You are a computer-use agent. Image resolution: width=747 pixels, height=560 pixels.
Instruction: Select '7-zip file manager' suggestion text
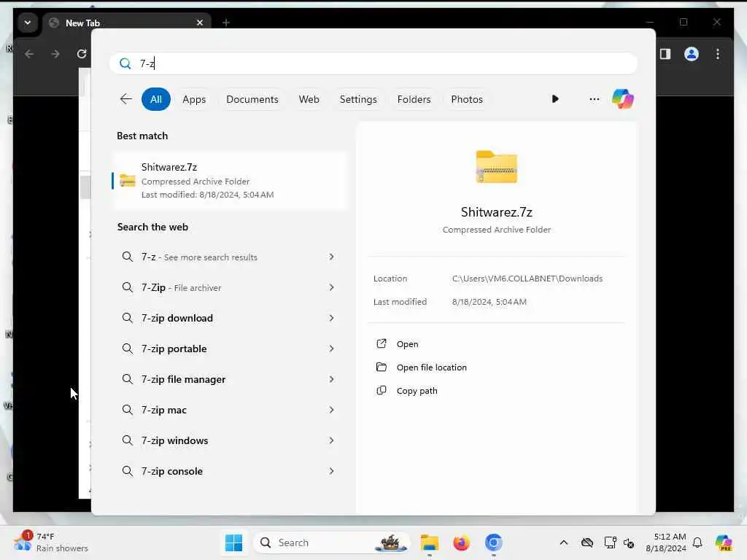(183, 379)
